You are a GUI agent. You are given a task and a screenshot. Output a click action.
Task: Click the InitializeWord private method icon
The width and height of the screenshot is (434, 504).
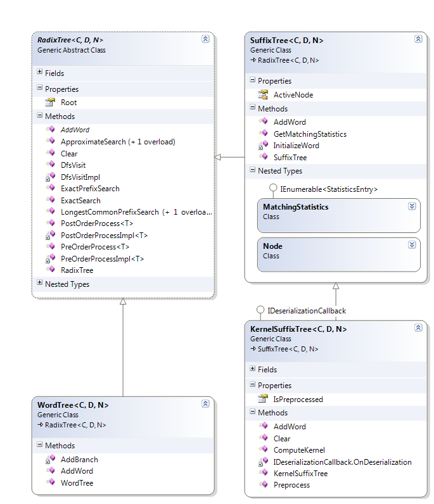(263, 145)
